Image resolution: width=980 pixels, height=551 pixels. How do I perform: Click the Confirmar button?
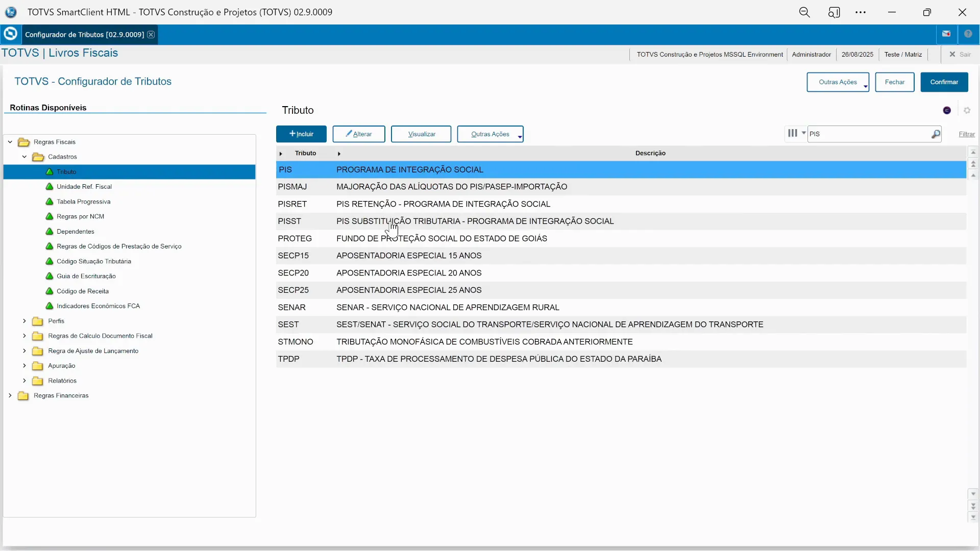point(945,82)
